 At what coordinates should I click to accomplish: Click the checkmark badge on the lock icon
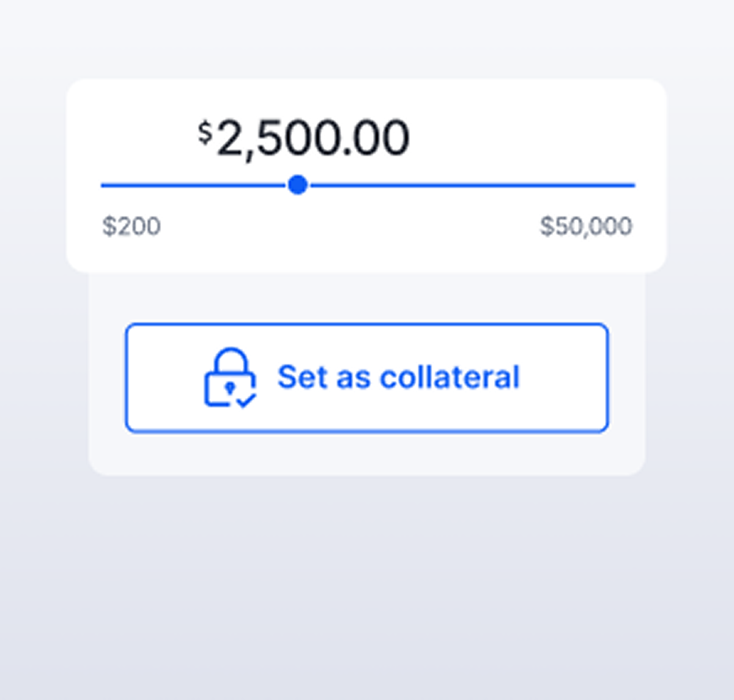(247, 401)
